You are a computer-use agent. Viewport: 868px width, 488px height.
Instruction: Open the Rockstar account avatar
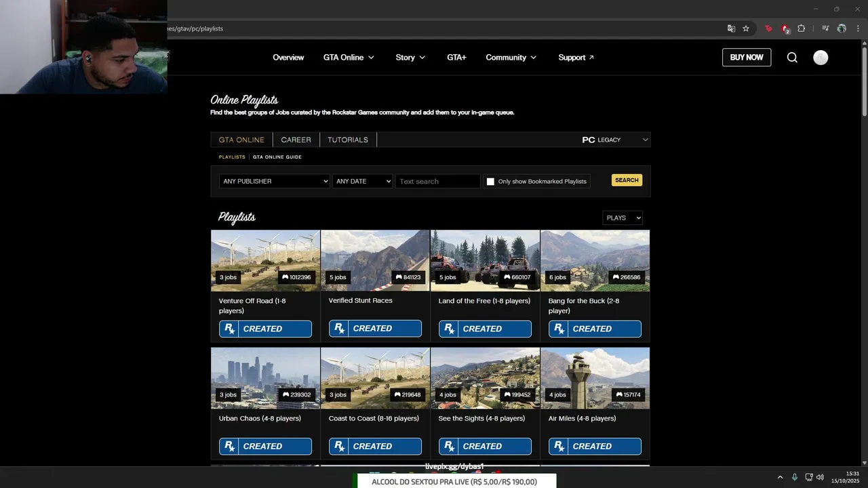(x=821, y=58)
